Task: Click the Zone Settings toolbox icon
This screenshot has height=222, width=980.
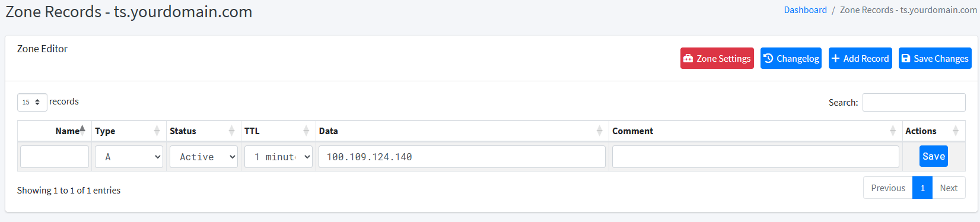Action: tap(688, 58)
